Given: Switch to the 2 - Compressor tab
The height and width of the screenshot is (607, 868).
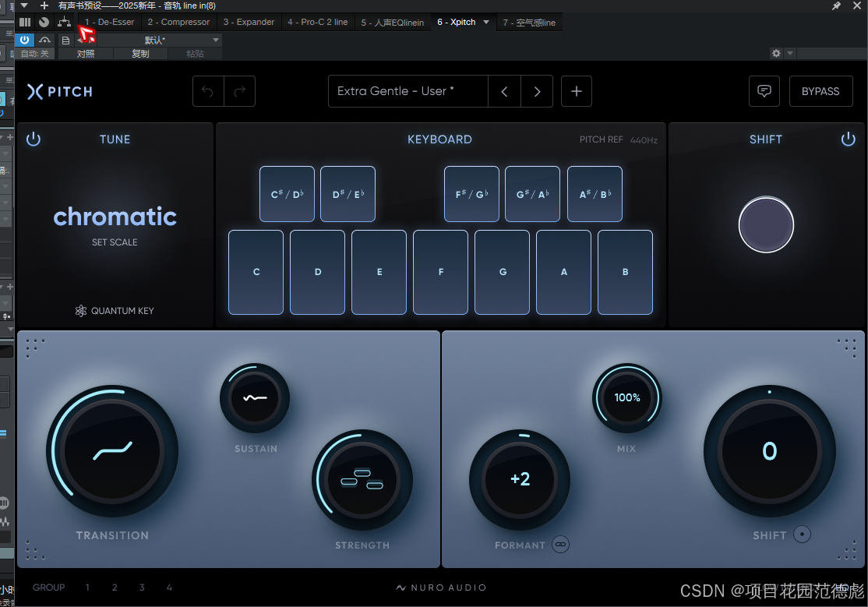Looking at the screenshot, I should coord(178,22).
